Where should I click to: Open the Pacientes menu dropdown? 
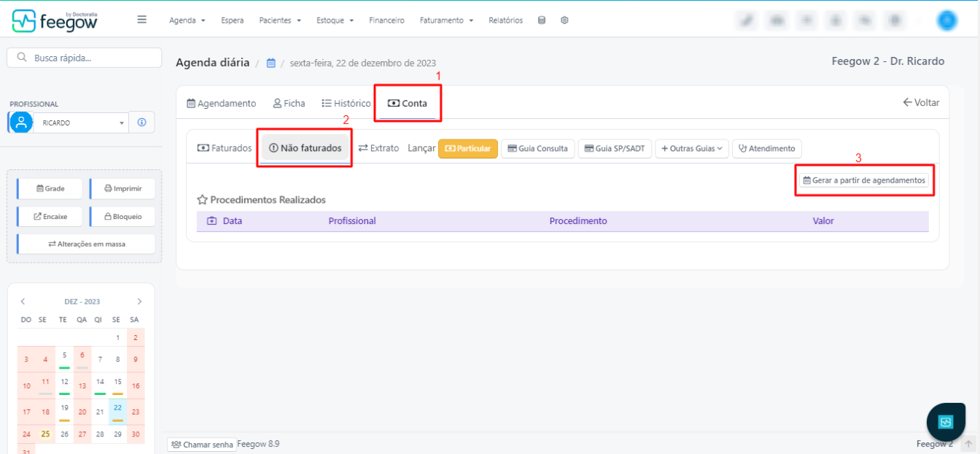click(x=280, y=20)
